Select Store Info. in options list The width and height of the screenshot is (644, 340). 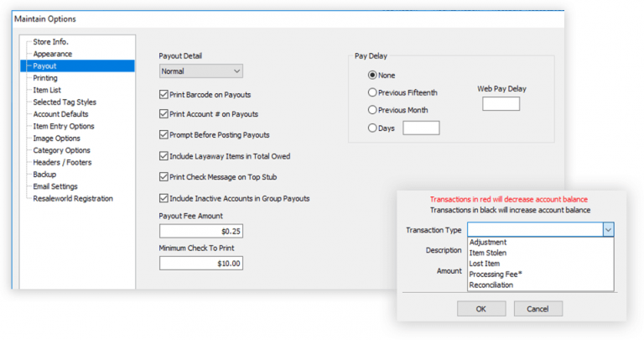click(x=50, y=41)
